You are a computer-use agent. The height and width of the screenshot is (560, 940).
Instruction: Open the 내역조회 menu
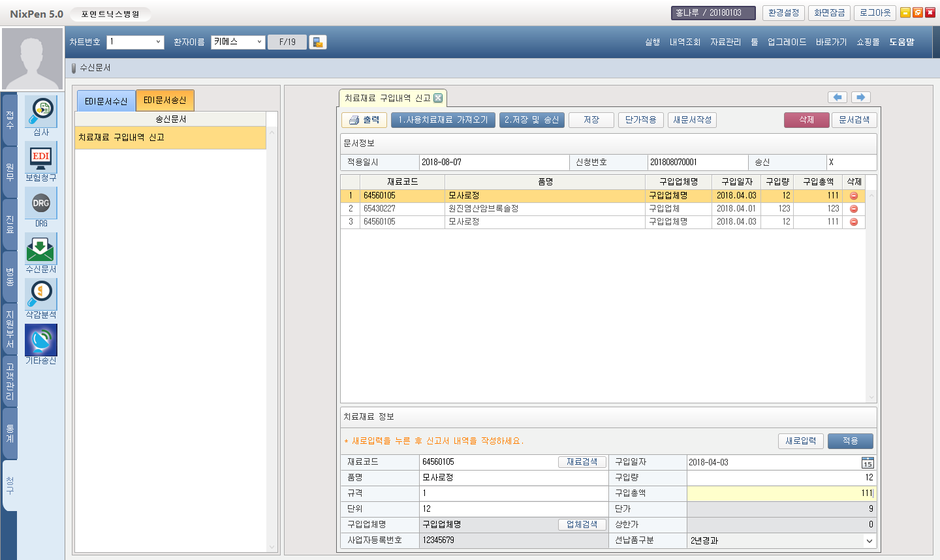coord(685,42)
